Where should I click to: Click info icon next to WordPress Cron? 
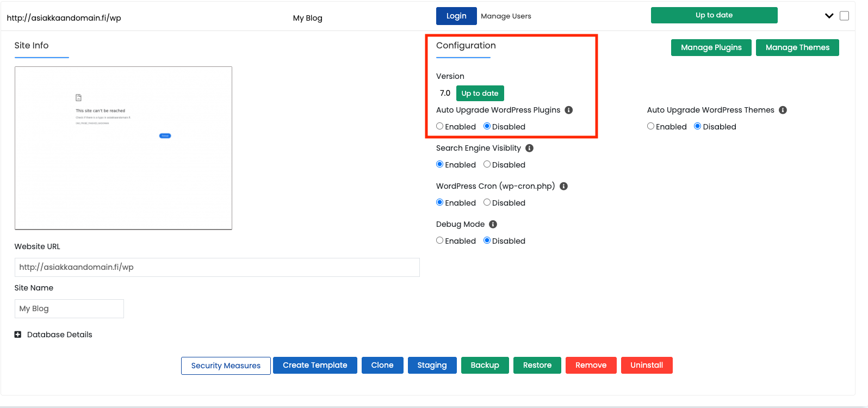point(564,186)
